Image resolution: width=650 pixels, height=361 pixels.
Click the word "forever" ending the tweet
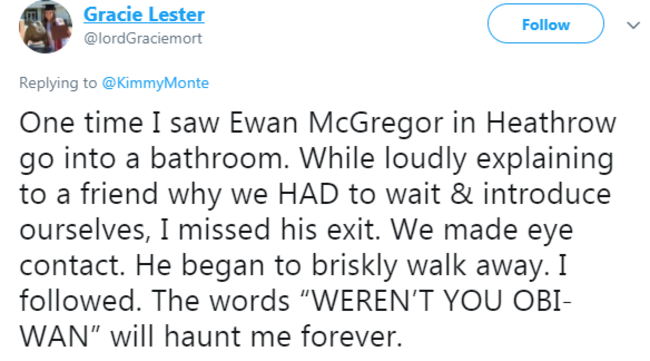pos(352,336)
